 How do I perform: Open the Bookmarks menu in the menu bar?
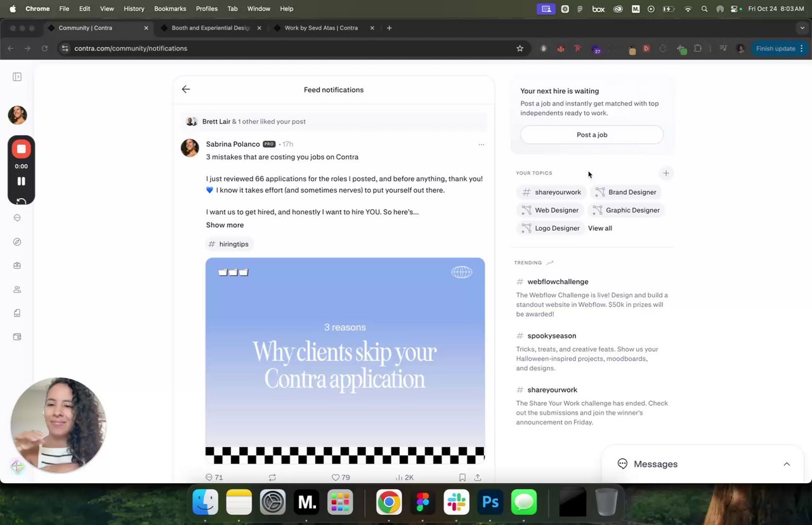(x=170, y=9)
